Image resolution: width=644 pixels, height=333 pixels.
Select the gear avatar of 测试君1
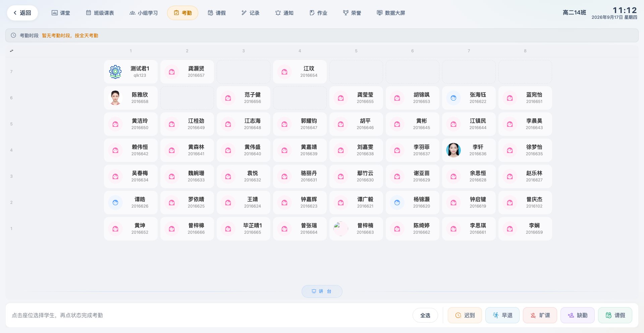click(115, 72)
